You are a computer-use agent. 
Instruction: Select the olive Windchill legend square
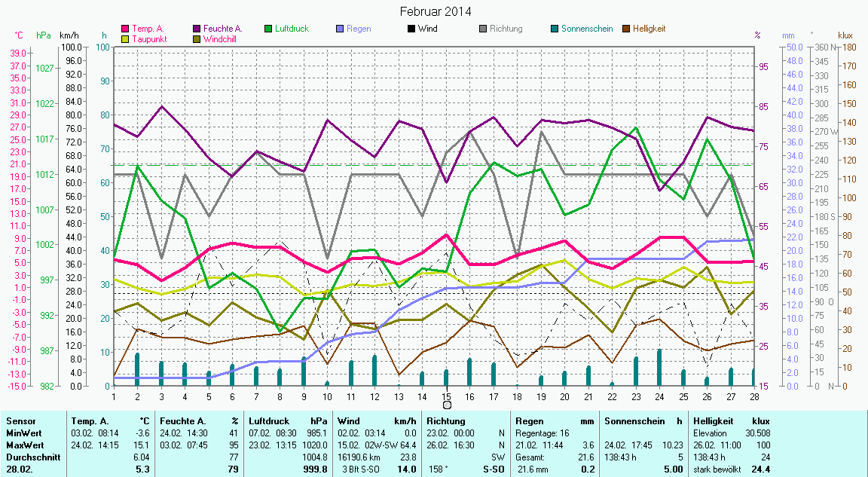pos(197,38)
